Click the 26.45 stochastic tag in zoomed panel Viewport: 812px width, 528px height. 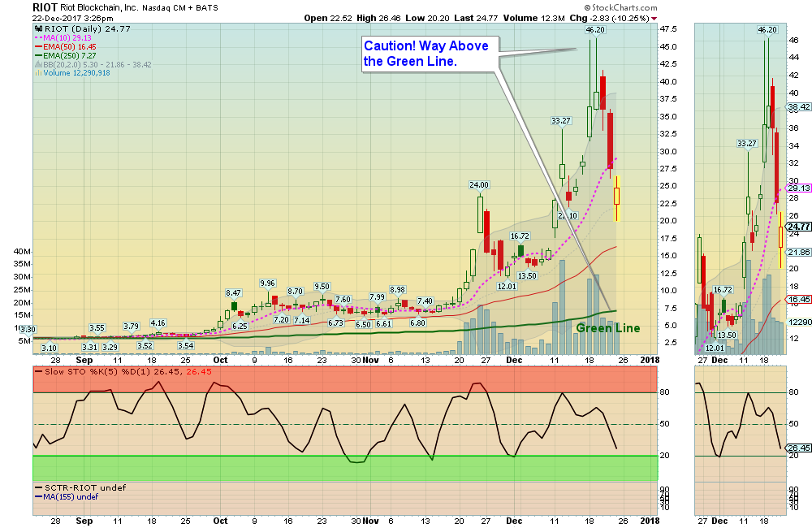tap(799, 448)
